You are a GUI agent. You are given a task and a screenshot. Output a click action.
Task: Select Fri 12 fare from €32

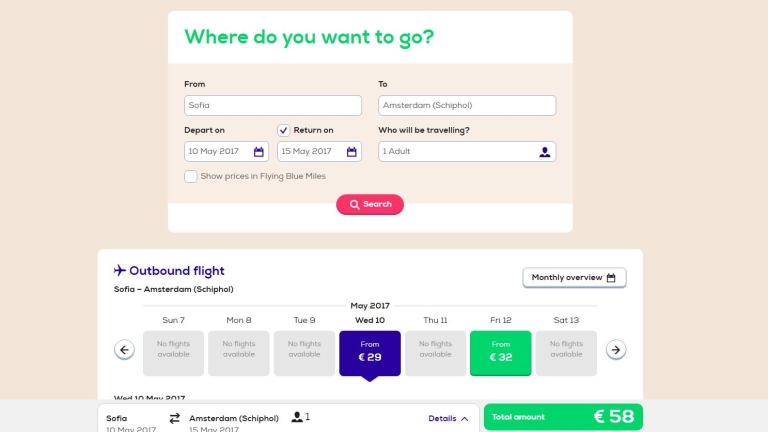[x=501, y=353]
